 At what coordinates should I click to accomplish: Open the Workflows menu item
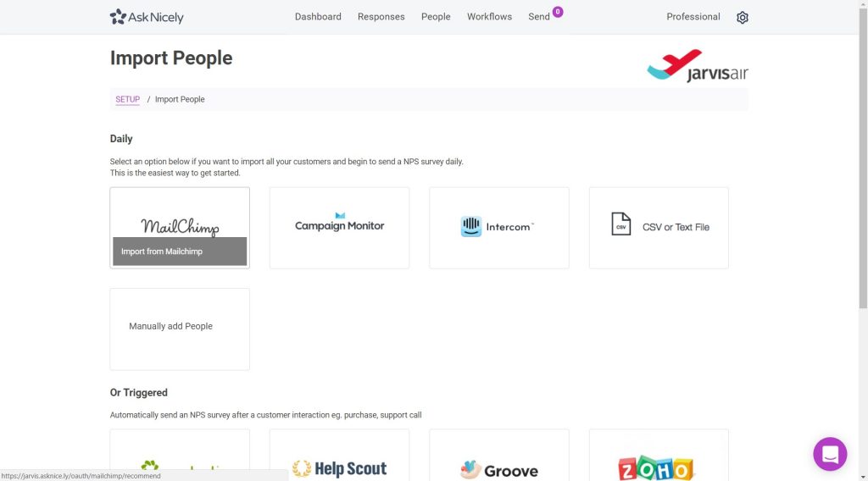tap(489, 17)
